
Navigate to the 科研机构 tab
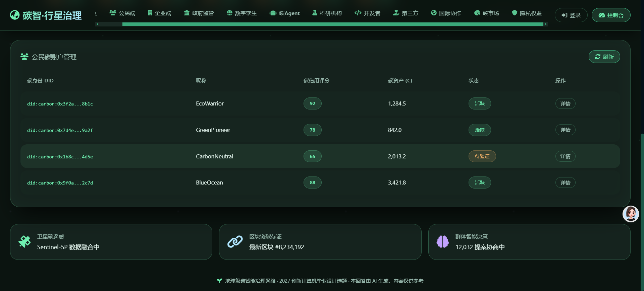pyautogui.click(x=327, y=13)
